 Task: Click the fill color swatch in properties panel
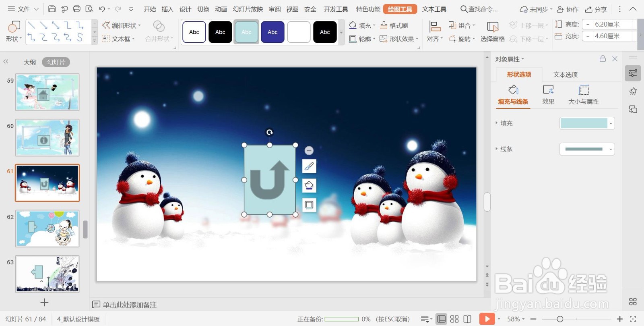tap(584, 123)
